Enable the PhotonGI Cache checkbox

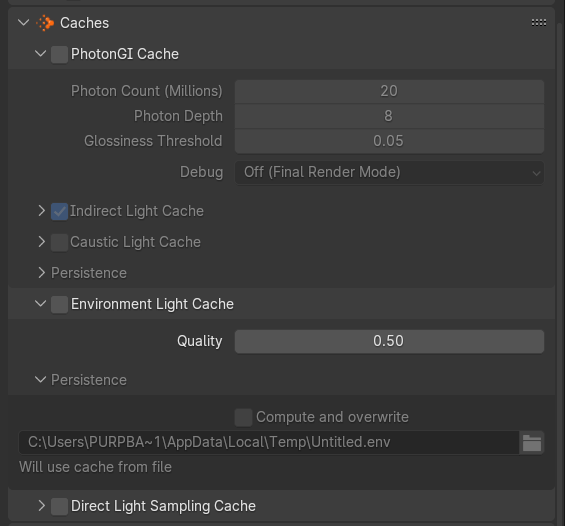click(x=59, y=54)
